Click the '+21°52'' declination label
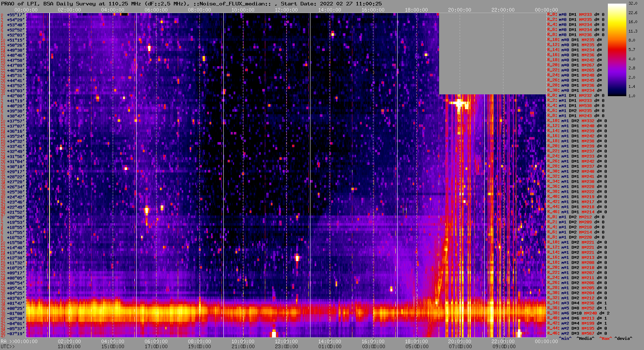Screen dimensions: 644x350 tap(15, 212)
